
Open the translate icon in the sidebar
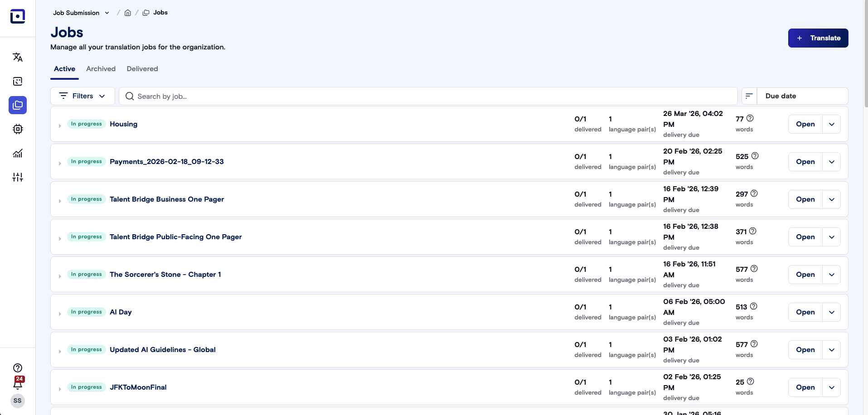click(18, 57)
